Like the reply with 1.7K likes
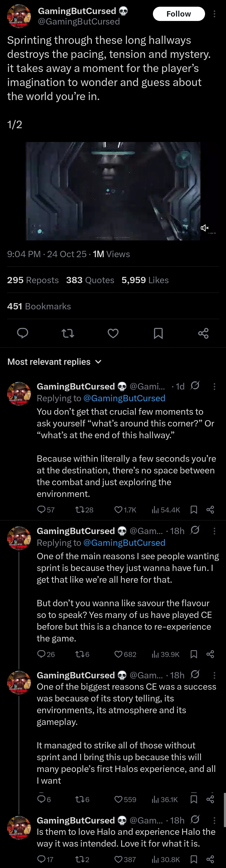The image size is (226, 868). 118,510
